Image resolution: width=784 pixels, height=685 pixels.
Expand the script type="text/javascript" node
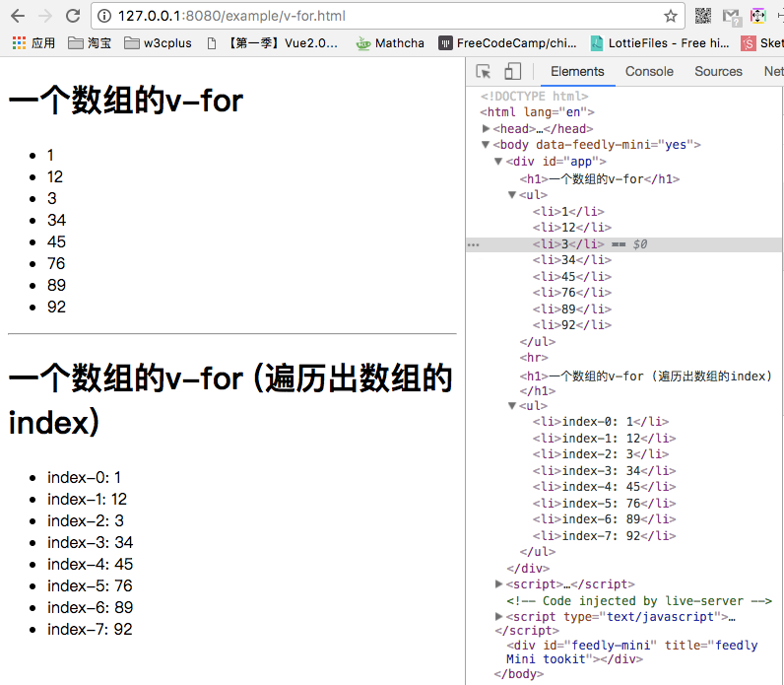498,616
